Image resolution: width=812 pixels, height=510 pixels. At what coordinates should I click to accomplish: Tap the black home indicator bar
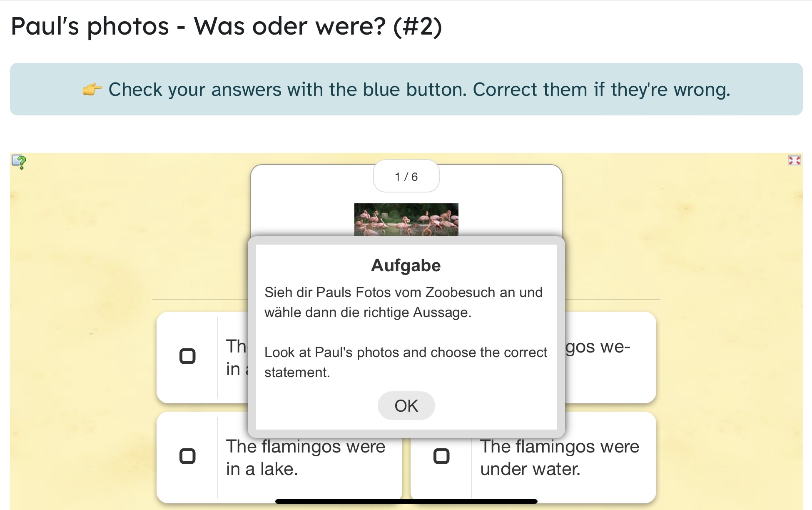coord(406,501)
